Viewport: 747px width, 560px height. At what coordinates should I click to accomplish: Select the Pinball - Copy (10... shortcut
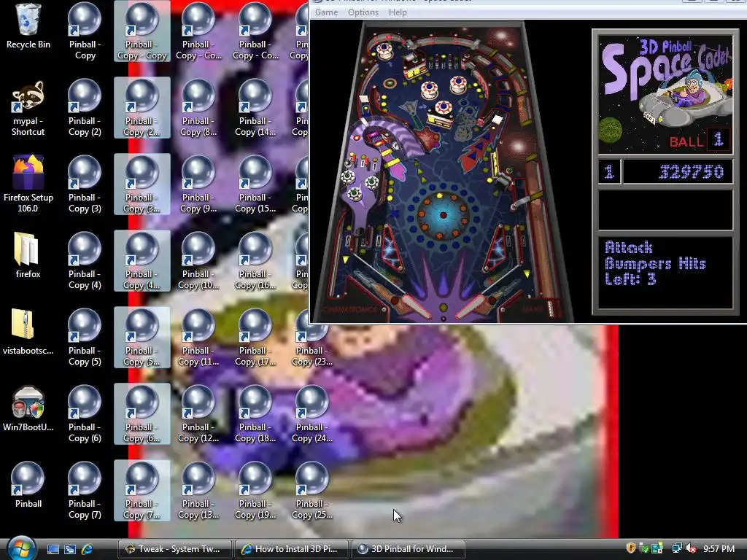tap(198, 261)
